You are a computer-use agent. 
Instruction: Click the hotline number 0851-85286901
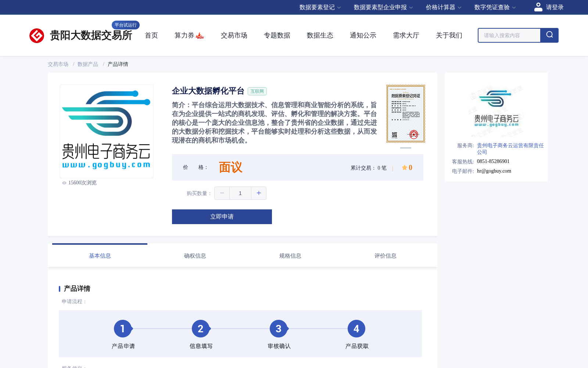(493, 161)
